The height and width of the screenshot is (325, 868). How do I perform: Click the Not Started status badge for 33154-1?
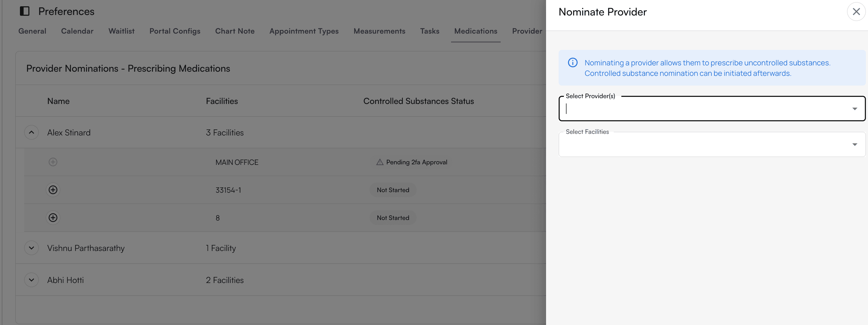coord(393,190)
